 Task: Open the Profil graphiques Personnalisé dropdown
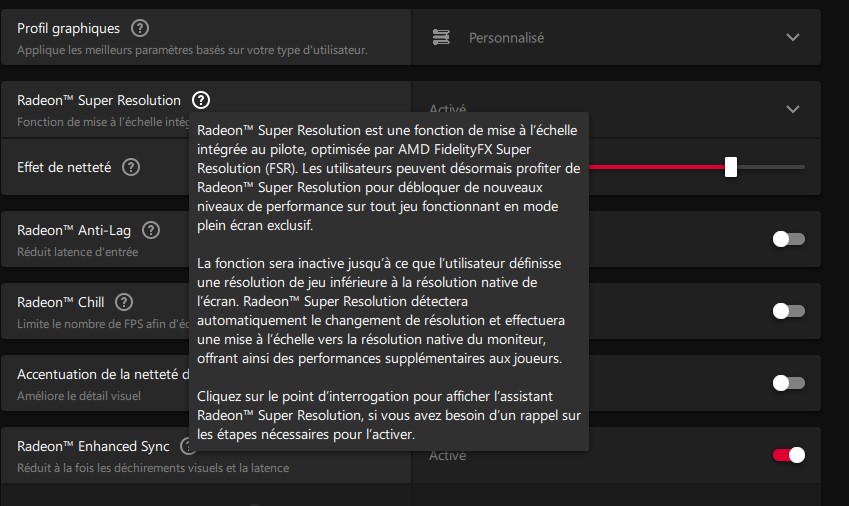pos(616,37)
